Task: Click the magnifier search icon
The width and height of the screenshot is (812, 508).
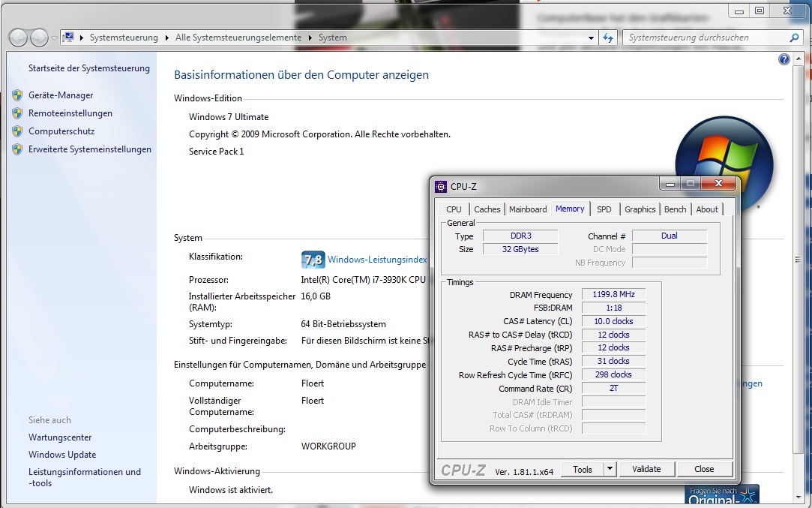Action: [x=794, y=38]
